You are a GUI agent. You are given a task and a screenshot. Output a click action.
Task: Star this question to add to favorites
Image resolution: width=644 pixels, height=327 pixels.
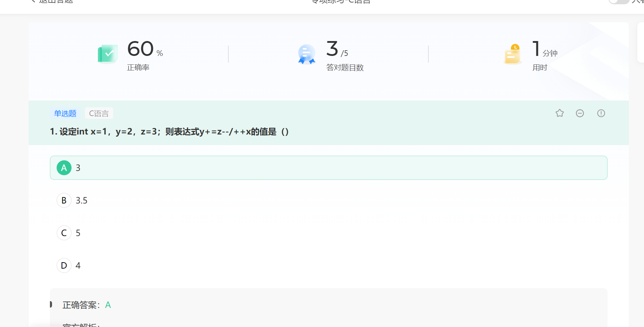(x=559, y=113)
